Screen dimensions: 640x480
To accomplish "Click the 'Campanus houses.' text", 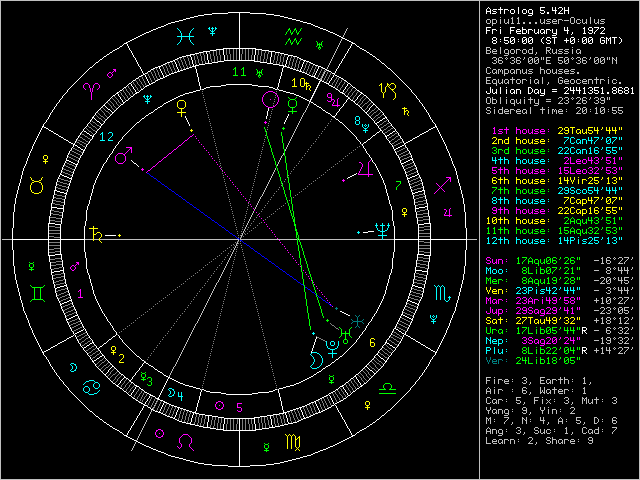I will pyautogui.click(x=533, y=71).
